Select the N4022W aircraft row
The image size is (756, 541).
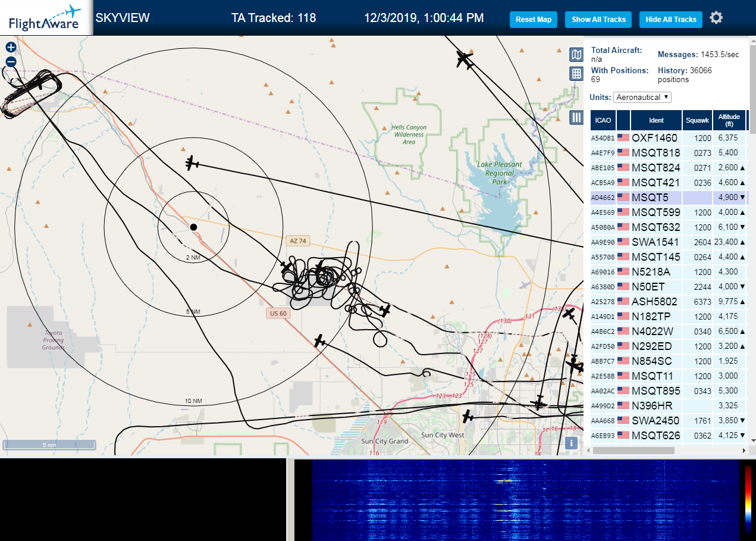[x=669, y=332]
